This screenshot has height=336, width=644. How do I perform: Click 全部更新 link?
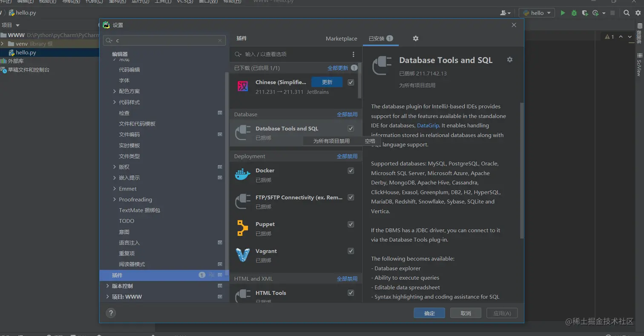338,68
